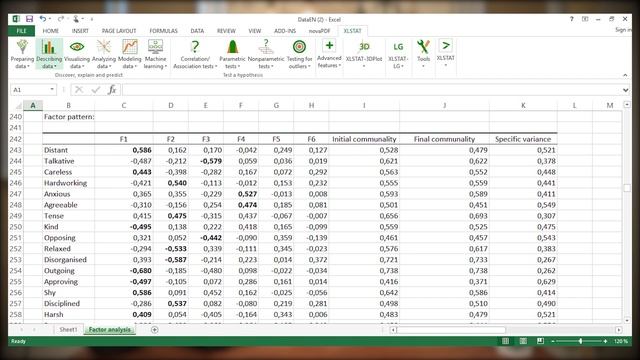Cancel formula entry with X icon
640x360 pixels.
79,90
